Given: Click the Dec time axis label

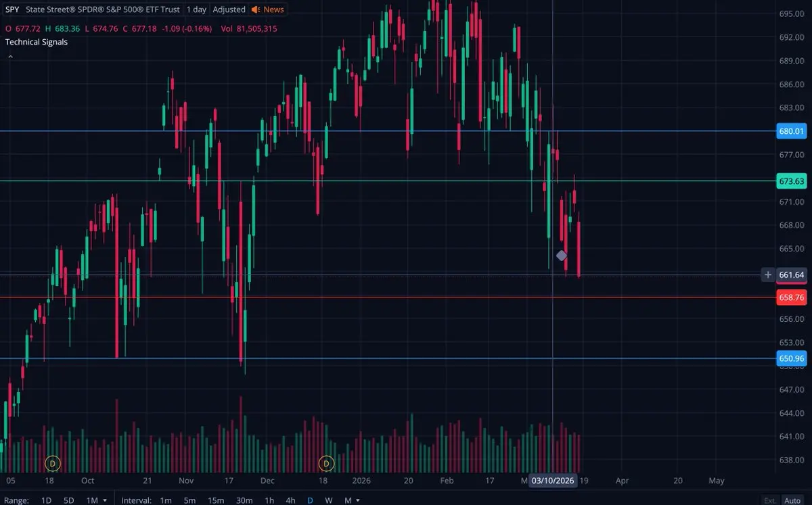Looking at the screenshot, I should coord(267,481).
